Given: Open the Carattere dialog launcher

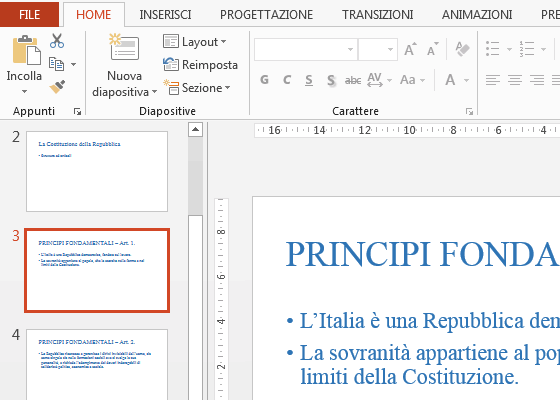Looking at the screenshot, I should 469,112.
